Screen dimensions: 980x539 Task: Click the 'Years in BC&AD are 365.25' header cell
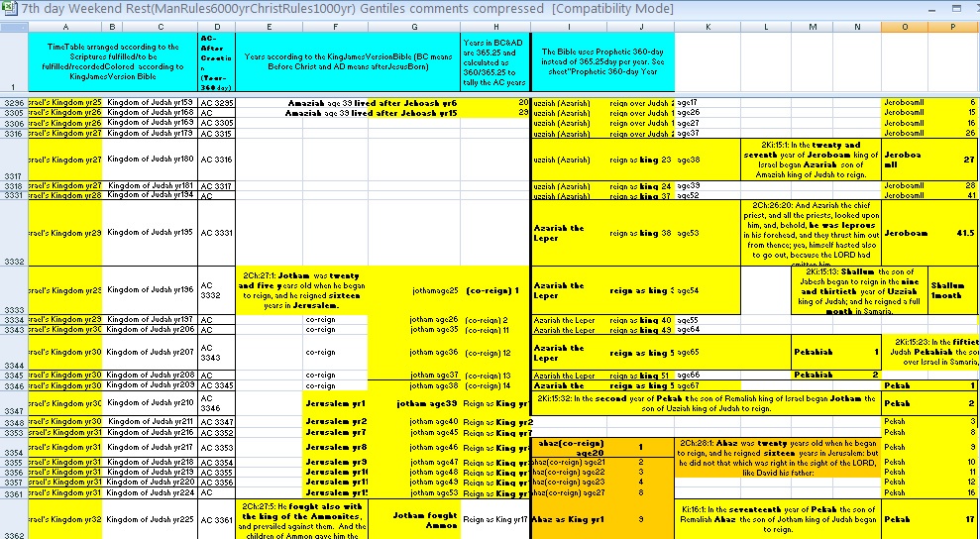coord(495,61)
